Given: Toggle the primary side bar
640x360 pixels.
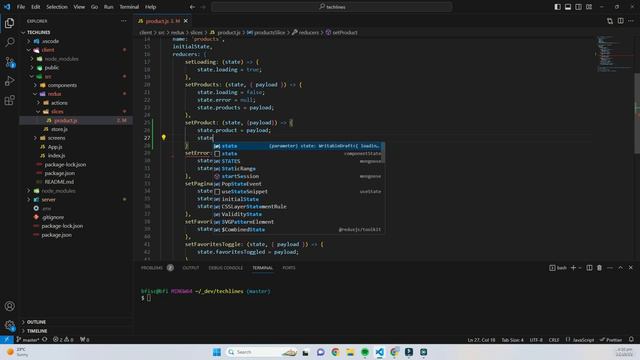Looking at the screenshot, I should point(558,7).
